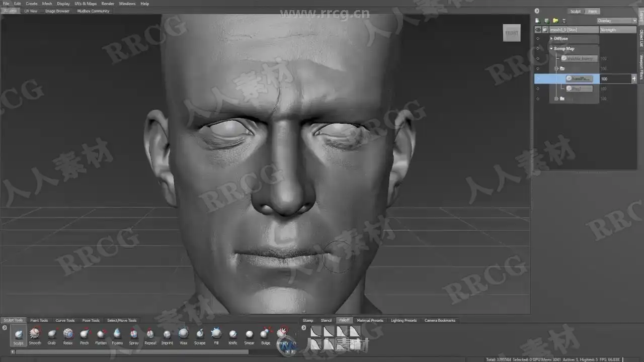This screenshot has height=362, width=644.
Task: Select the Spray sculpt tool
Action: click(133, 335)
